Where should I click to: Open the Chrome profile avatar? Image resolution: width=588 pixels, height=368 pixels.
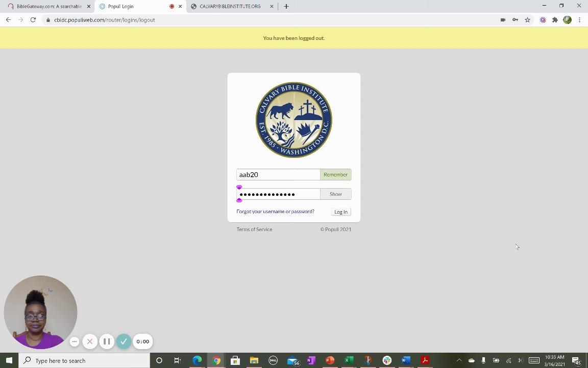(568, 20)
